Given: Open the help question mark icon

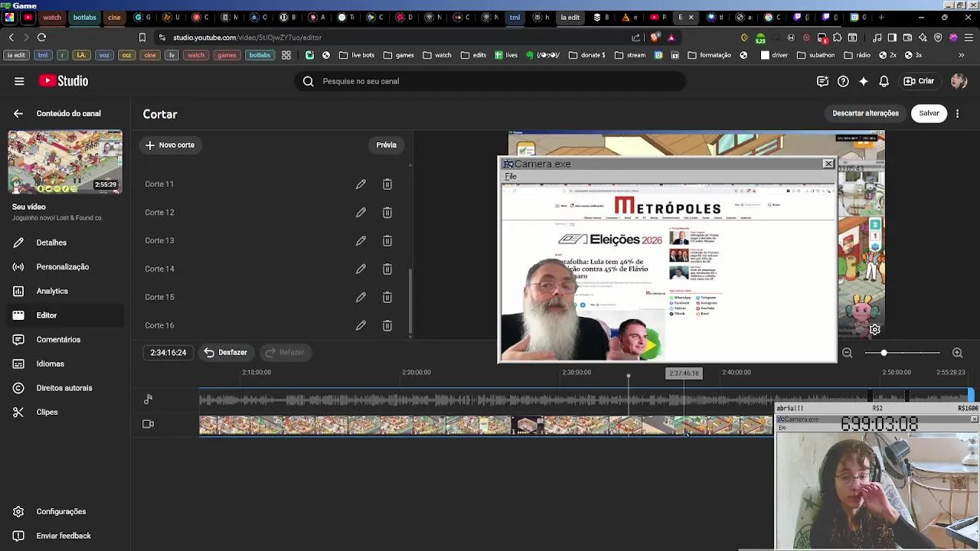Looking at the screenshot, I should coord(843,81).
